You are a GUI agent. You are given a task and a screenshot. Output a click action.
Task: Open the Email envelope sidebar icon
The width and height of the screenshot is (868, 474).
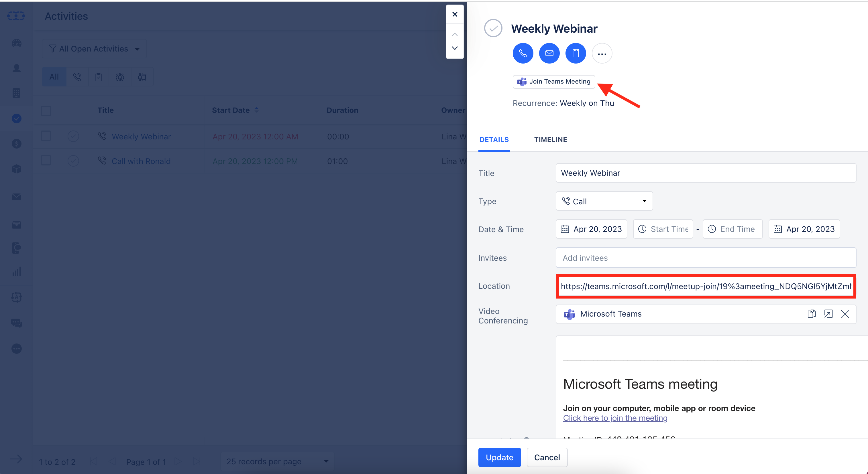pos(17,197)
